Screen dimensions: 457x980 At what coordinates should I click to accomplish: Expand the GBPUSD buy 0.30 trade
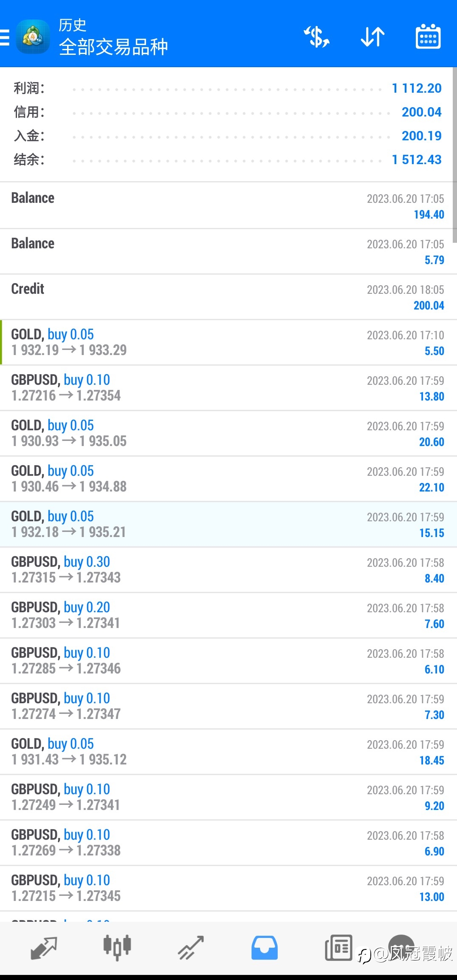click(x=228, y=570)
